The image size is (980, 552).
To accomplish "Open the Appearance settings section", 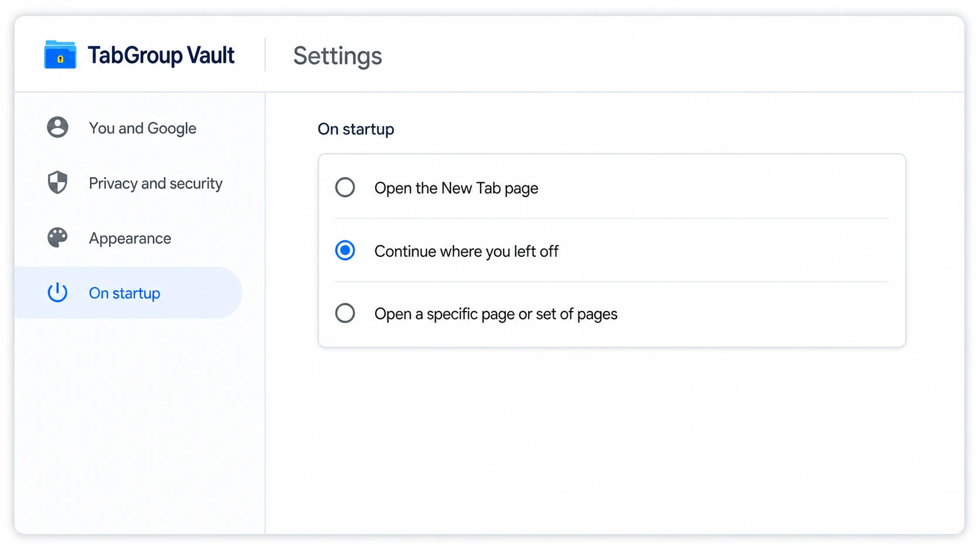I will pos(129,238).
